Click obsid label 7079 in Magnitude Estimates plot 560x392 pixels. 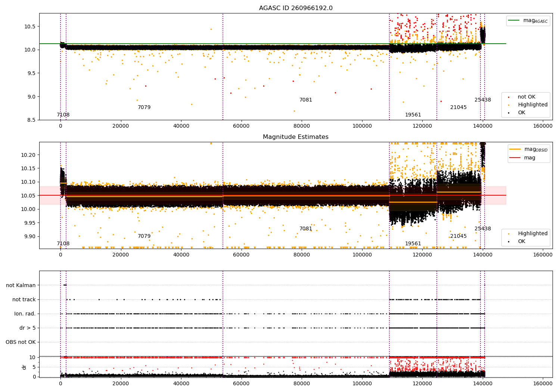point(144,236)
